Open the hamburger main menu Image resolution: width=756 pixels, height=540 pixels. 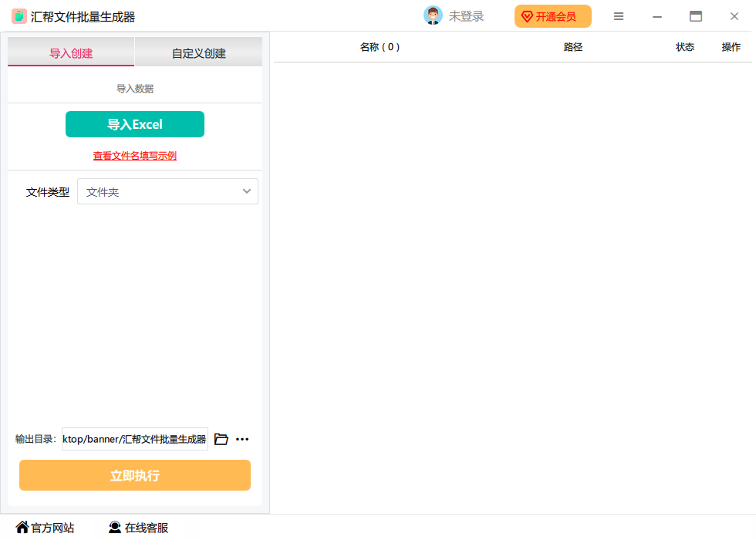619,16
